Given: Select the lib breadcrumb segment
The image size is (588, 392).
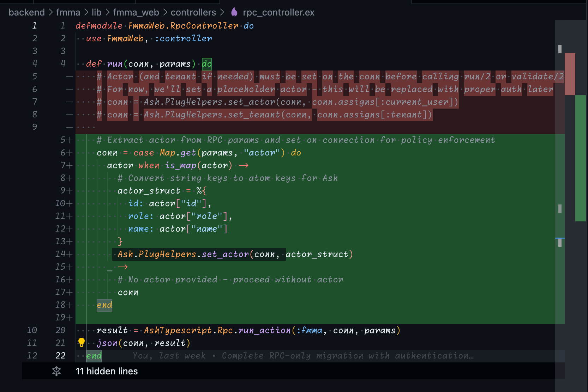Looking at the screenshot, I should [96, 12].
